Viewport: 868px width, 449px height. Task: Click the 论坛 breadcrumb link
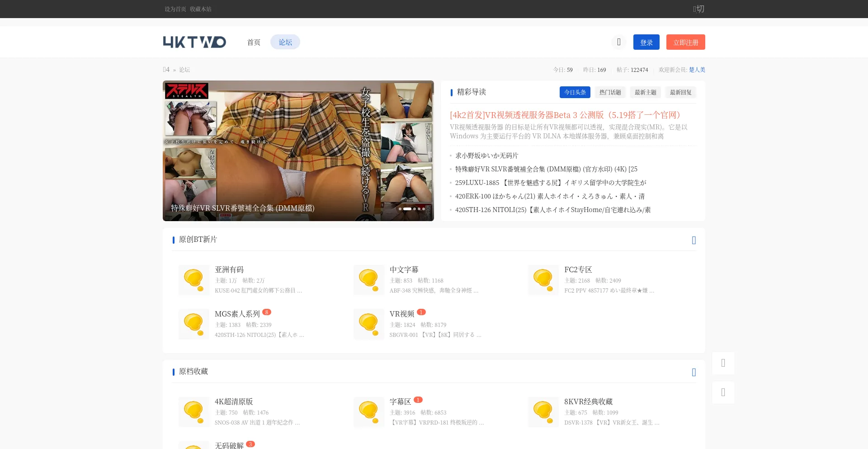[x=184, y=70]
